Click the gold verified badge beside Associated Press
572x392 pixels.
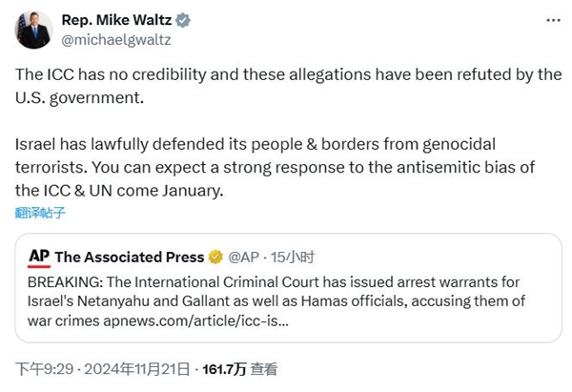(x=216, y=257)
